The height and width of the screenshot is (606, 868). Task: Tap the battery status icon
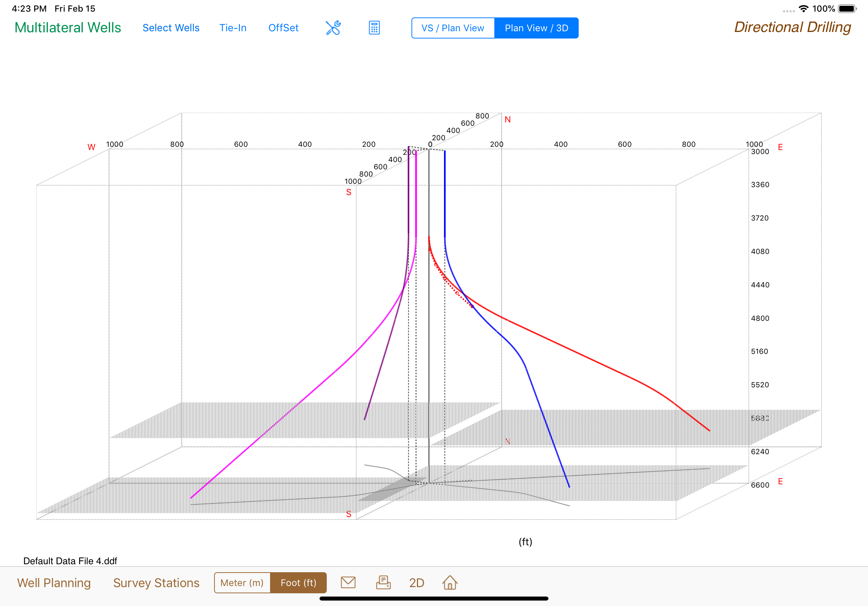[x=847, y=9]
